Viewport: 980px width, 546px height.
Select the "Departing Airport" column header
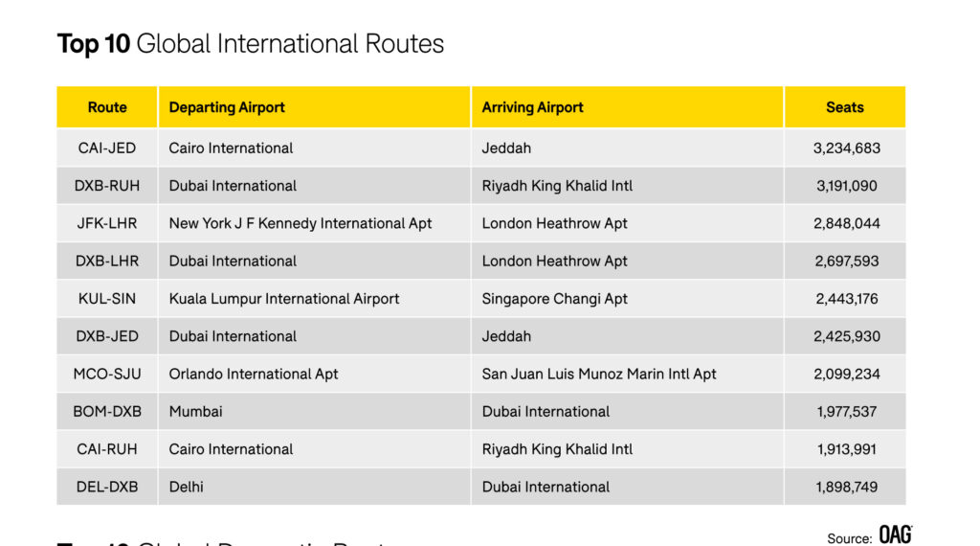pos(227,107)
